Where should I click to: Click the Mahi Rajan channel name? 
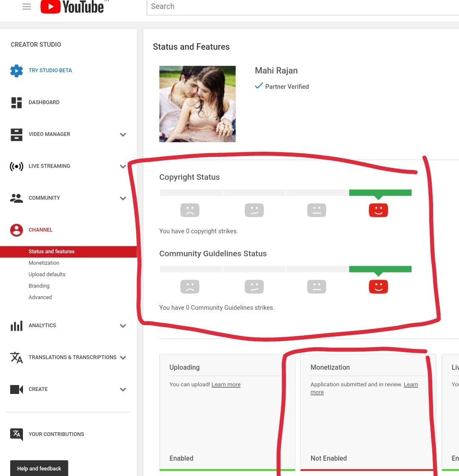coord(276,71)
